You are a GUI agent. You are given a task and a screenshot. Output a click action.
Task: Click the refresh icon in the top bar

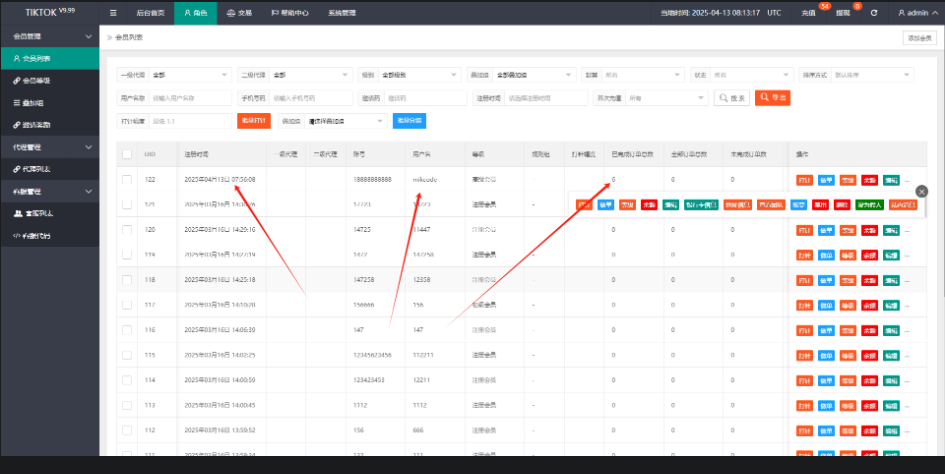tap(874, 13)
